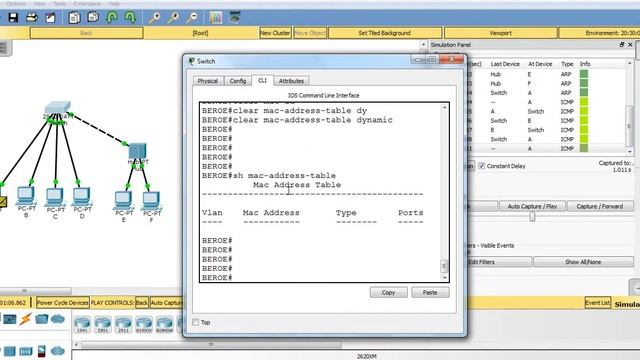The width and height of the screenshot is (640, 360).
Task: Pick the 2911 router from device list
Action: 123,324
